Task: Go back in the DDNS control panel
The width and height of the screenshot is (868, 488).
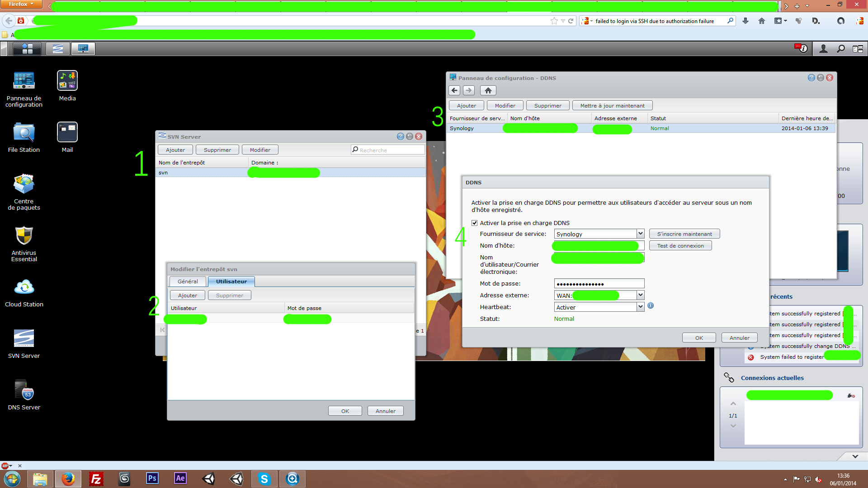Action: coord(455,90)
